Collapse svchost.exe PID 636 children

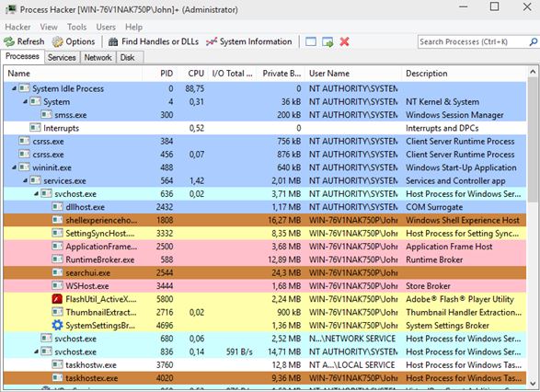coord(36,194)
